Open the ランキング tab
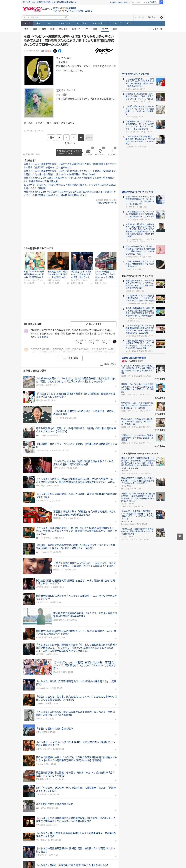The image size is (186, 868). tap(115, 23)
